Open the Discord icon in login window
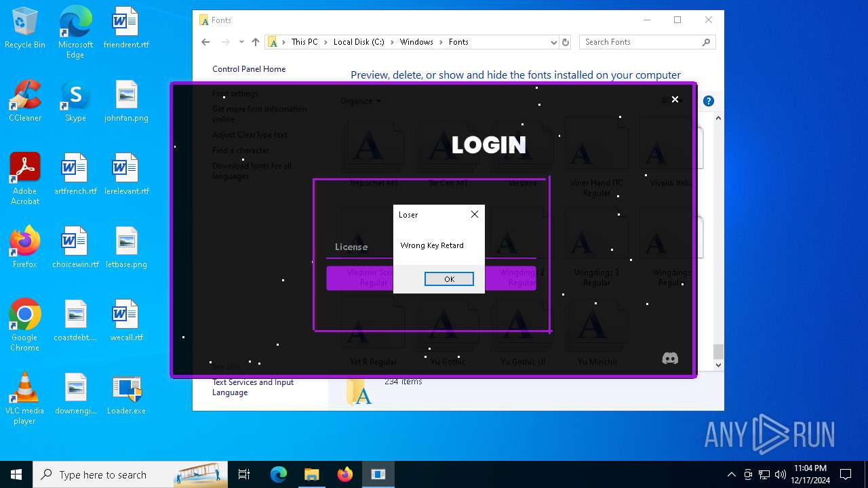Image resolution: width=868 pixels, height=488 pixels. coord(670,358)
